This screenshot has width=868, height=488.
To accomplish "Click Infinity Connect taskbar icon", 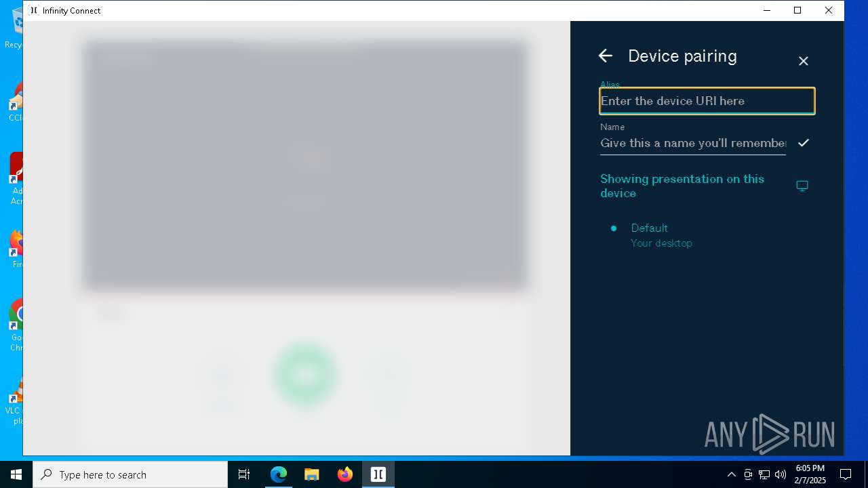I will [378, 474].
